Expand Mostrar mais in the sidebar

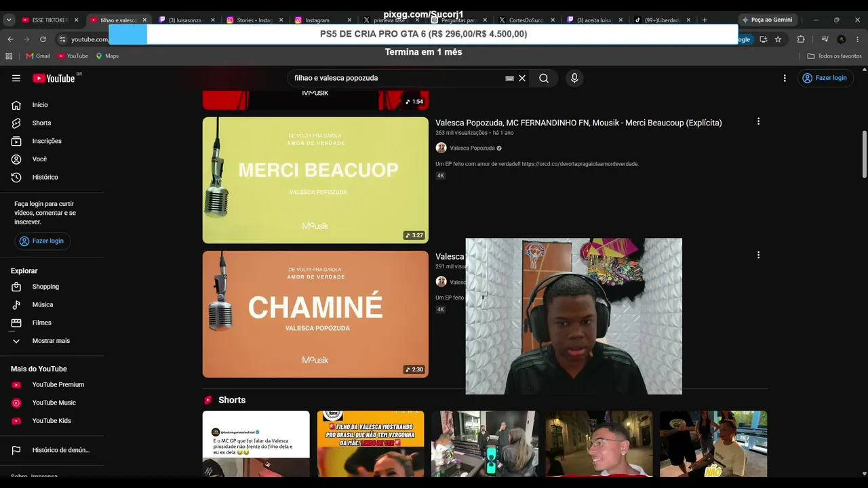click(x=51, y=341)
